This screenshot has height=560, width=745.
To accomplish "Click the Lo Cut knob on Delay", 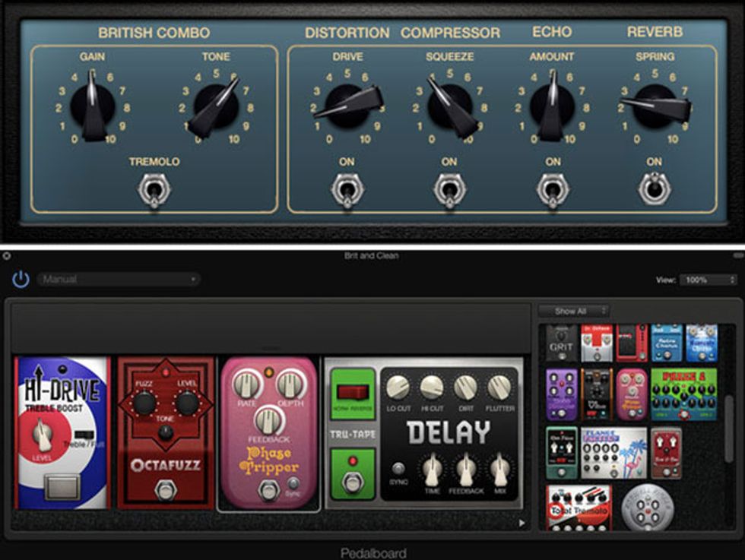I will 398,387.
